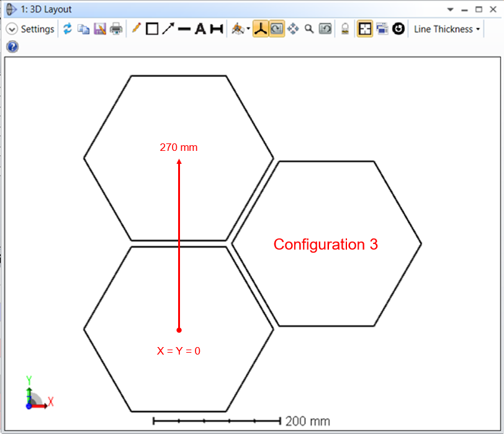Screen dimensions: 504x434
Task: Select the arrow drawing tool
Action: (x=168, y=29)
